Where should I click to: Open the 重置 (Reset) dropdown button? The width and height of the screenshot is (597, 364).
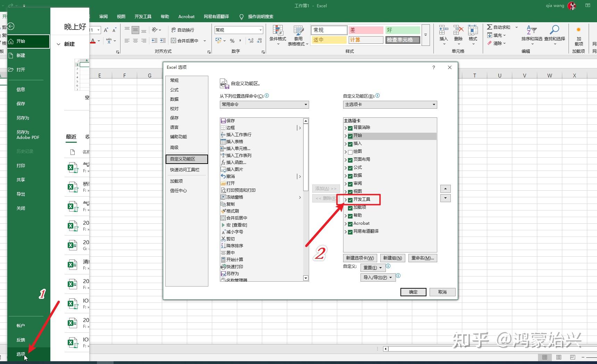(x=373, y=268)
